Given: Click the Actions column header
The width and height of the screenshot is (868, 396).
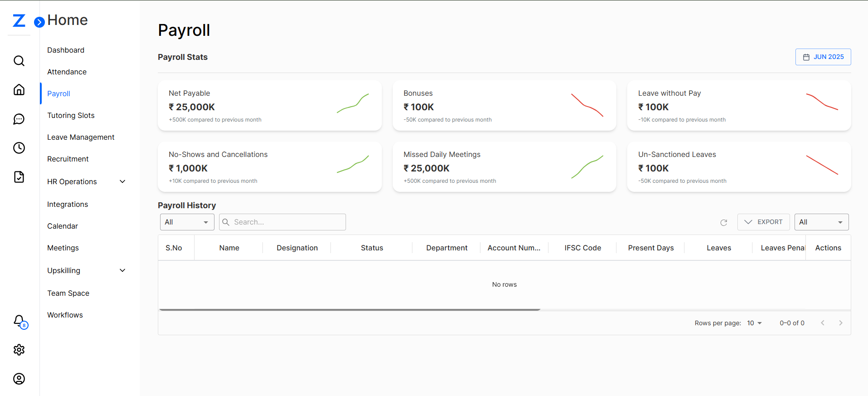Looking at the screenshot, I should (828, 248).
